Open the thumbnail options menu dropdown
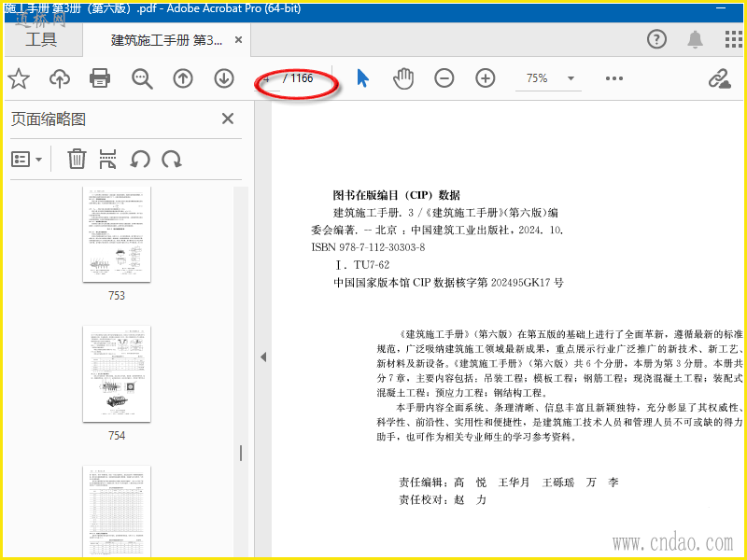 pyautogui.click(x=27, y=160)
